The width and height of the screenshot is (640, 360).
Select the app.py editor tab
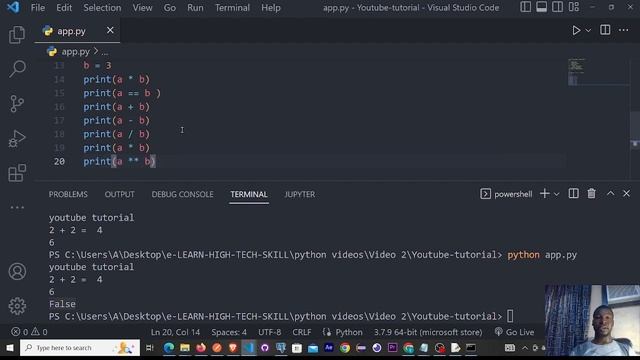click(77, 31)
